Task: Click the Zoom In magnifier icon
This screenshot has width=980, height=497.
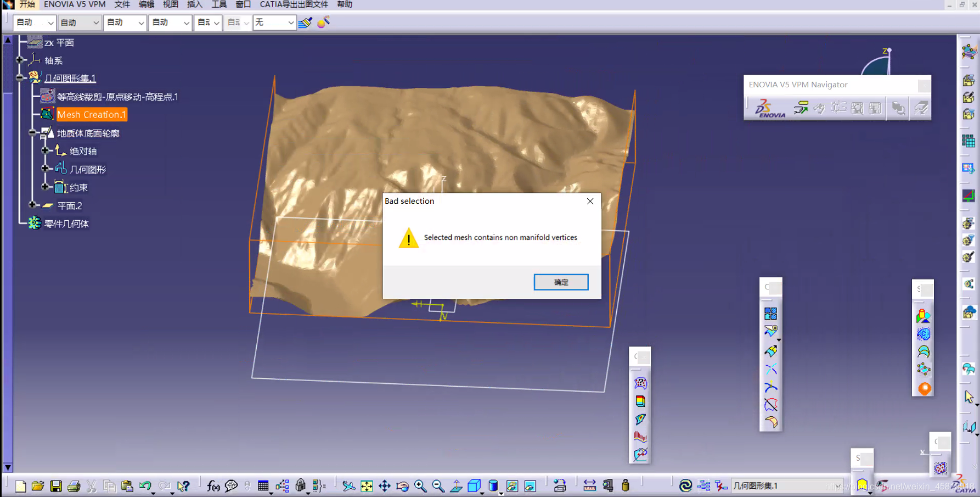Action: point(420,486)
